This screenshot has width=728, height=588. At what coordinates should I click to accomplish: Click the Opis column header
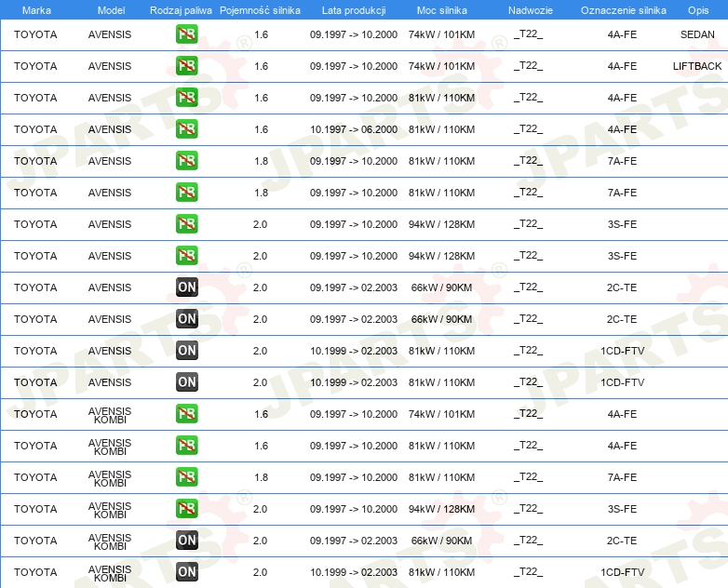(x=698, y=10)
